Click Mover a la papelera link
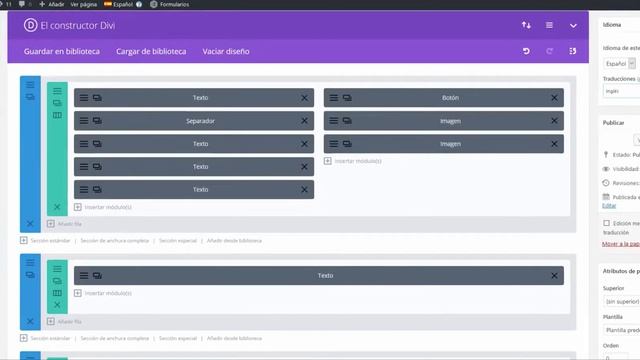This screenshot has height=360, width=640. pos(621,244)
